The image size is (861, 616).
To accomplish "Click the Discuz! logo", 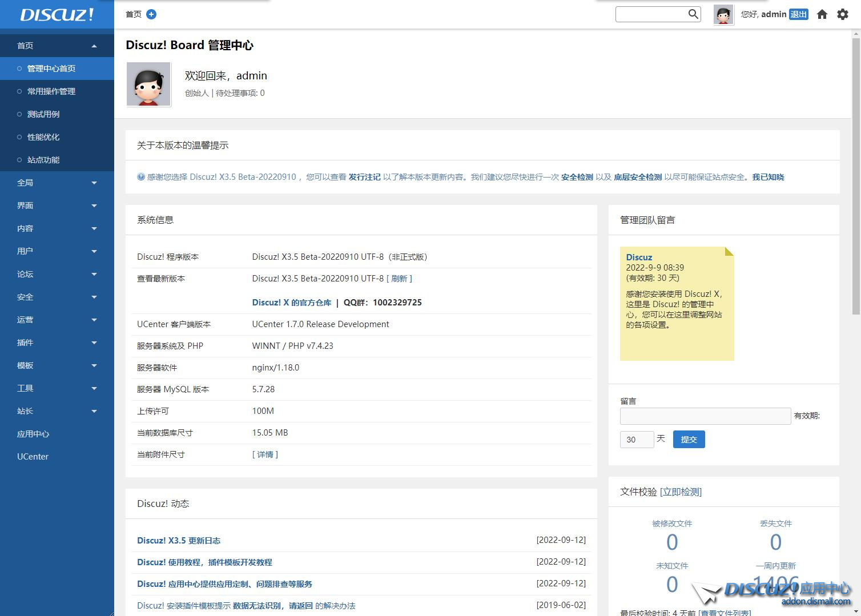I will click(57, 14).
